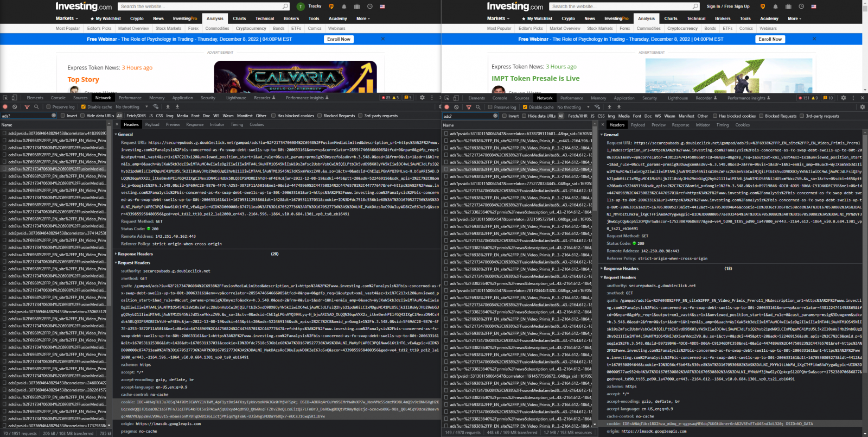
Task: Check the Invert filter checkbox in left DevTools
Action: 62,116
